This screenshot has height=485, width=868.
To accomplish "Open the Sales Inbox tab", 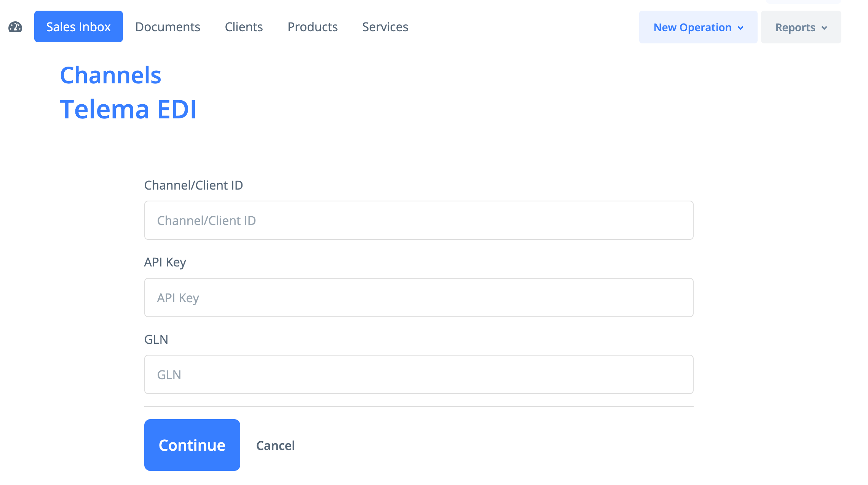I will [x=78, y=27].
